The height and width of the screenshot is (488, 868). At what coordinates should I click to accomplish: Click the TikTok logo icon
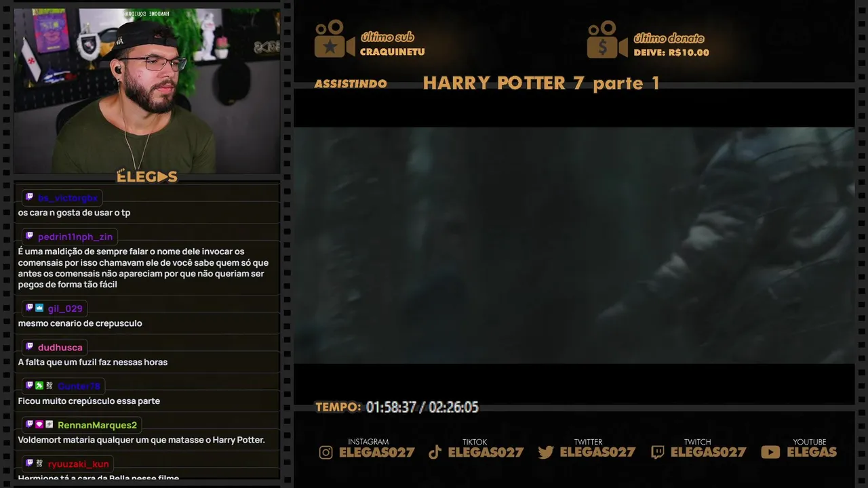(x=435, y=452)
